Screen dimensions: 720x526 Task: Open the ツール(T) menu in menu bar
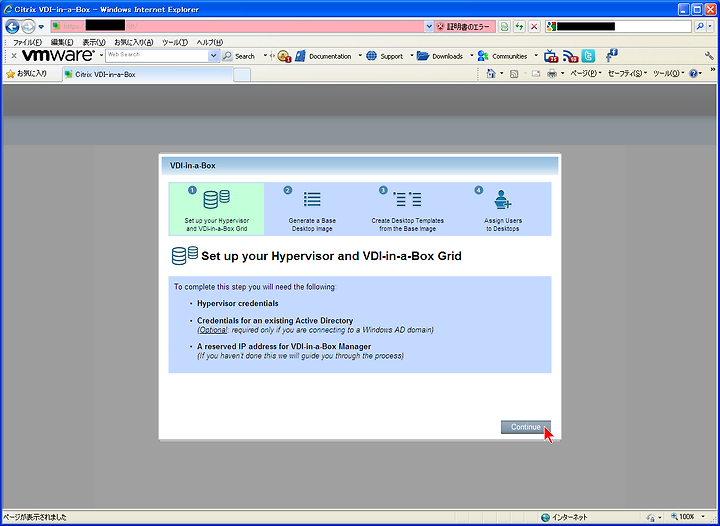coord(174,42)
